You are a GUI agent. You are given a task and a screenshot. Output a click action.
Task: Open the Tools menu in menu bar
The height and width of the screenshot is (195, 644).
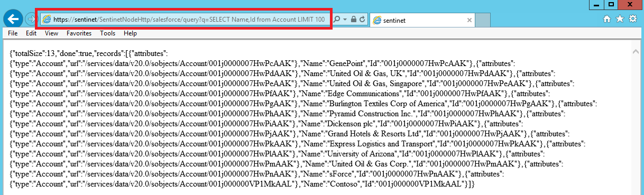click(107, 33)
